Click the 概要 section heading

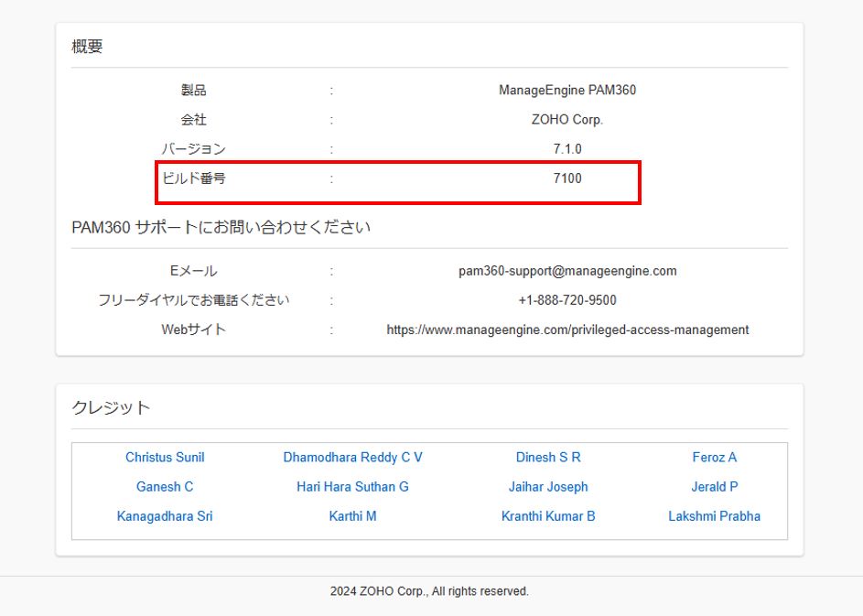(87, 47)
